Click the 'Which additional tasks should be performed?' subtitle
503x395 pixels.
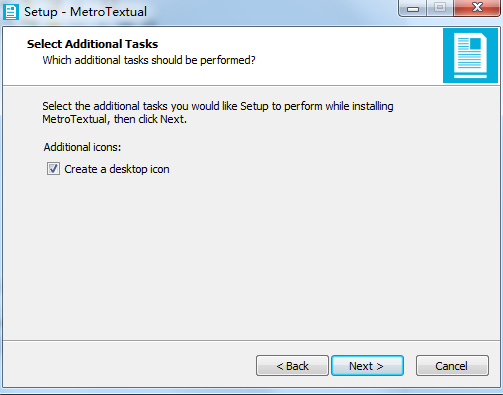pos(149,60)
